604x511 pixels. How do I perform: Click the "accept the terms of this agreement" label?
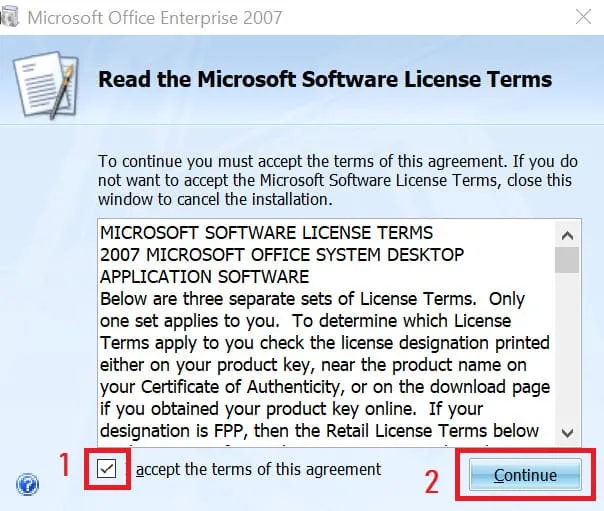pos(258,469)
